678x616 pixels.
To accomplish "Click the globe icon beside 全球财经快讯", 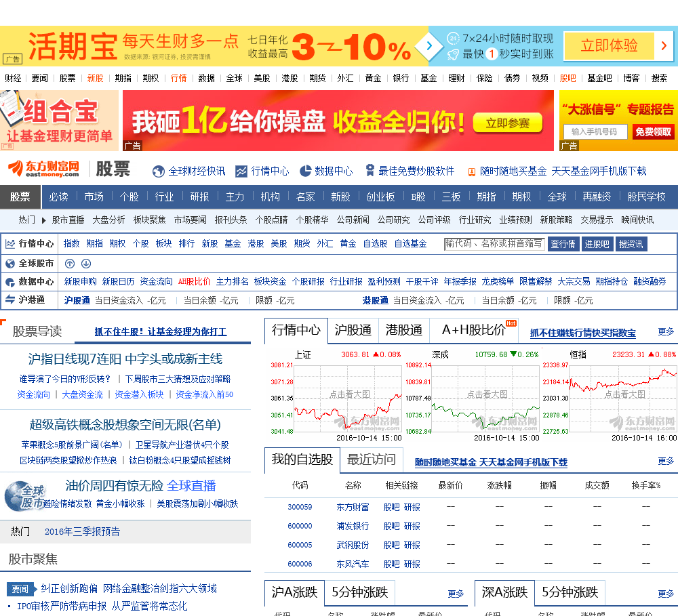I will tap(158, 171).
